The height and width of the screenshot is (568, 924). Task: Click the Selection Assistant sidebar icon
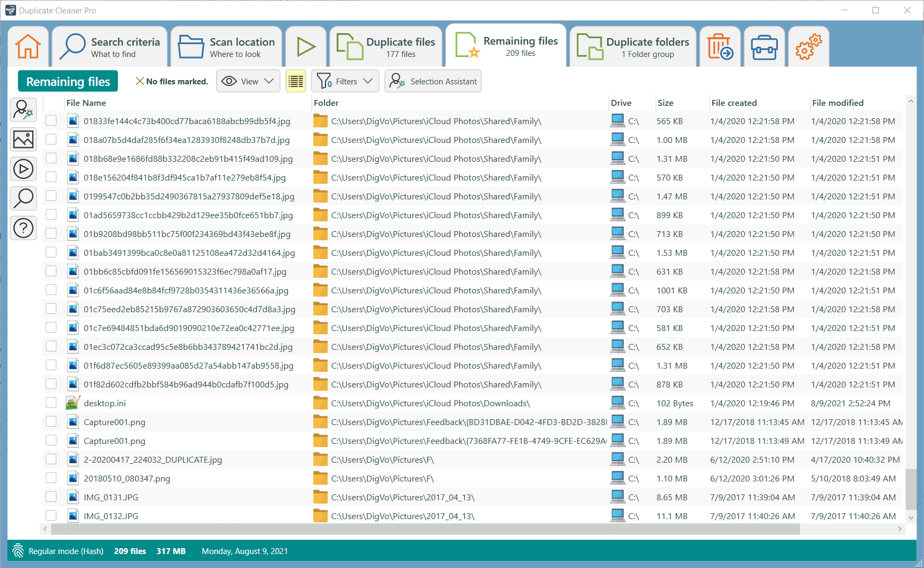coord(24,110)
